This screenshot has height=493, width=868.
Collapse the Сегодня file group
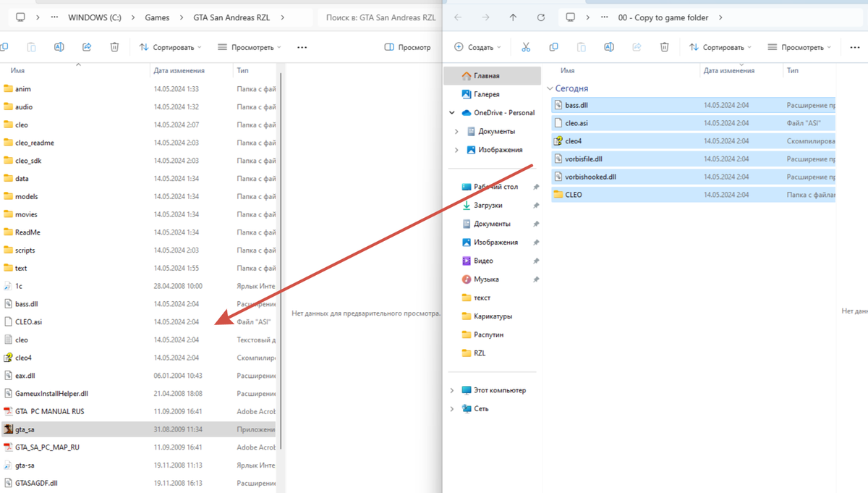[550, 88]
